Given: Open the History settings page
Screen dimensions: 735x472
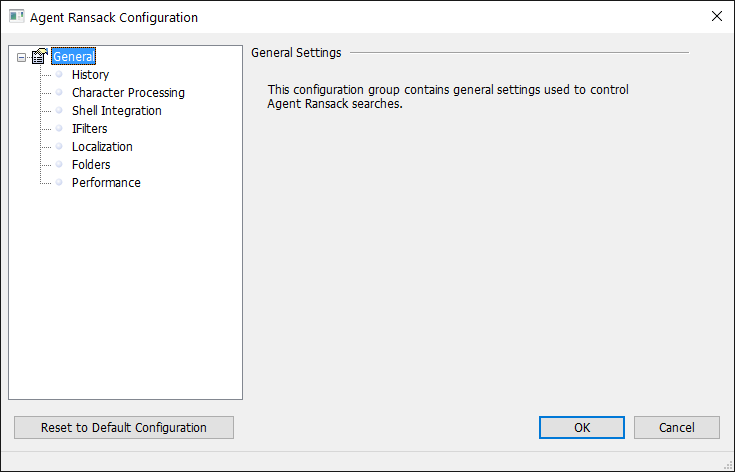Looking at the screenshot, I should 90,75.
